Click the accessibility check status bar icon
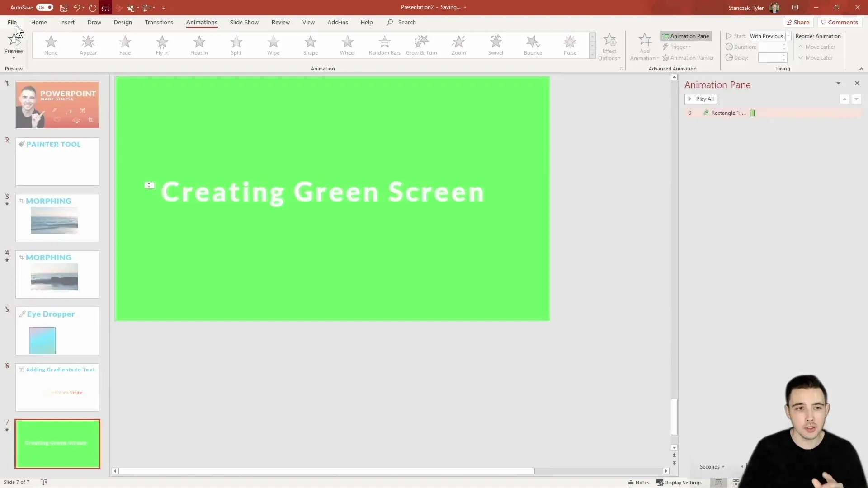The image size is (868, 488). coord(44,483)
